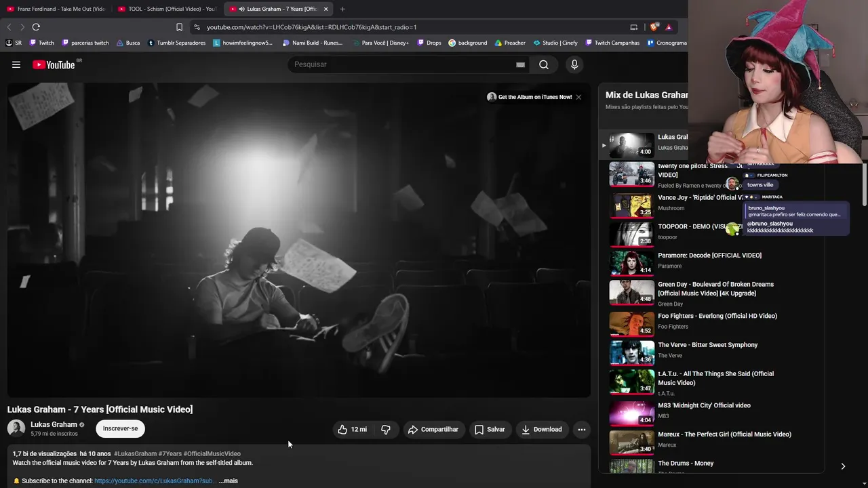This screenshot has height=488, width=868.
Task: Save video with the Salvar button
Action: coord(490,429)
